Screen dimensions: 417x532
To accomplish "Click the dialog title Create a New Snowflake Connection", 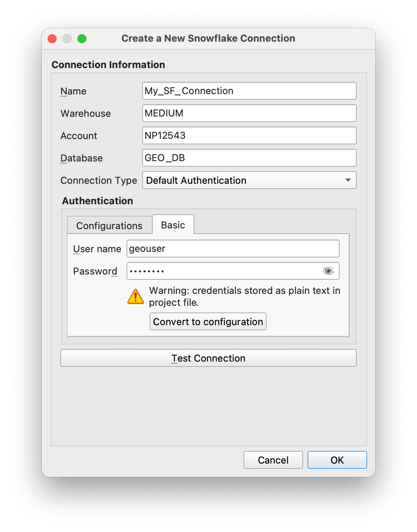I will tap(208, 38).
